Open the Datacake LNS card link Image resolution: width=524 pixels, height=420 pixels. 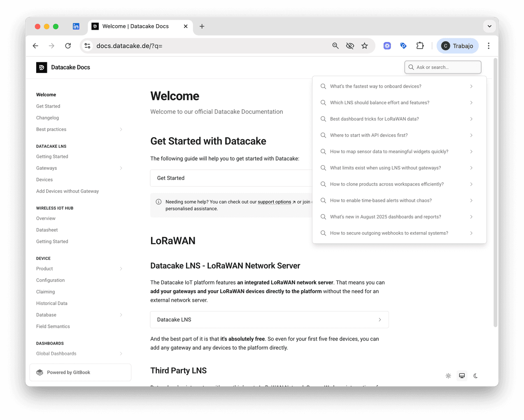tap(269, 320)
